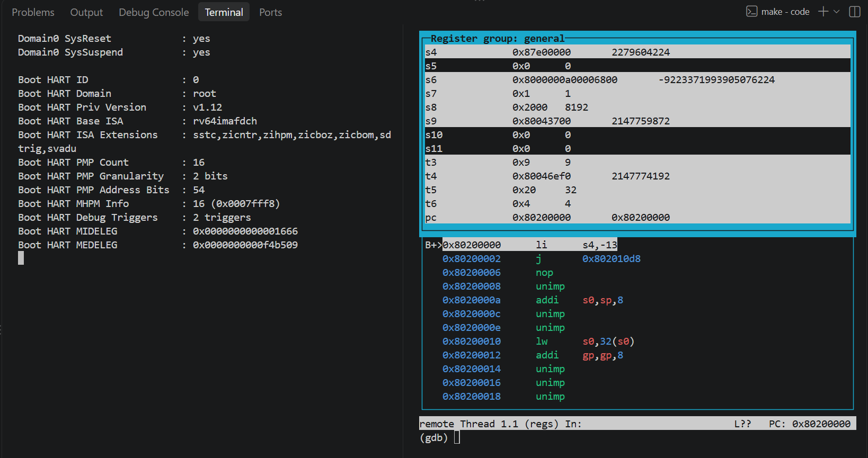Click the j 0x802010d8 instruction line
The width and height of the screenshot is (868, 458).
tap(541, 258)
